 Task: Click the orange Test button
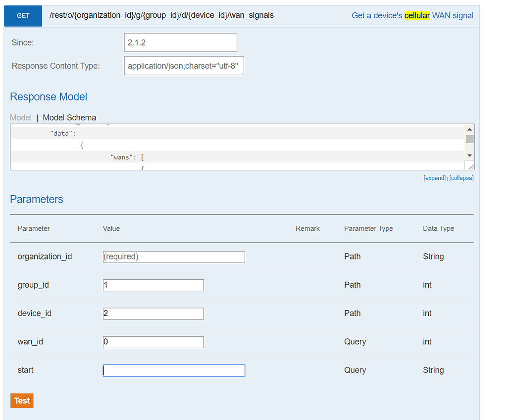tap(22, 401)
